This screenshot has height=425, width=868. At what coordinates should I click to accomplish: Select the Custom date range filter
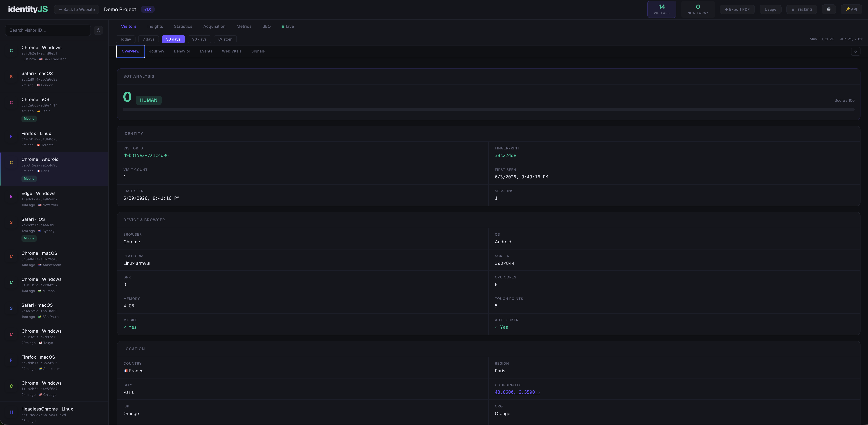tap(225, 39)
